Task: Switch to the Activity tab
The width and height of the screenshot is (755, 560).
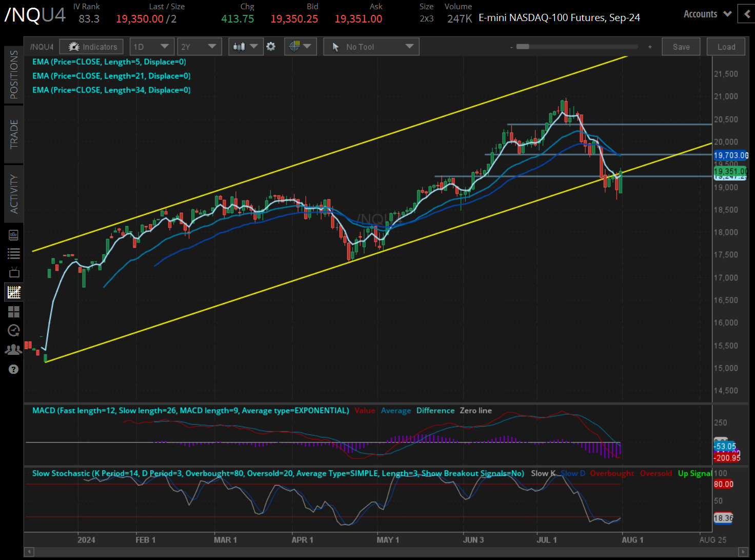Action: pos(14,194)
